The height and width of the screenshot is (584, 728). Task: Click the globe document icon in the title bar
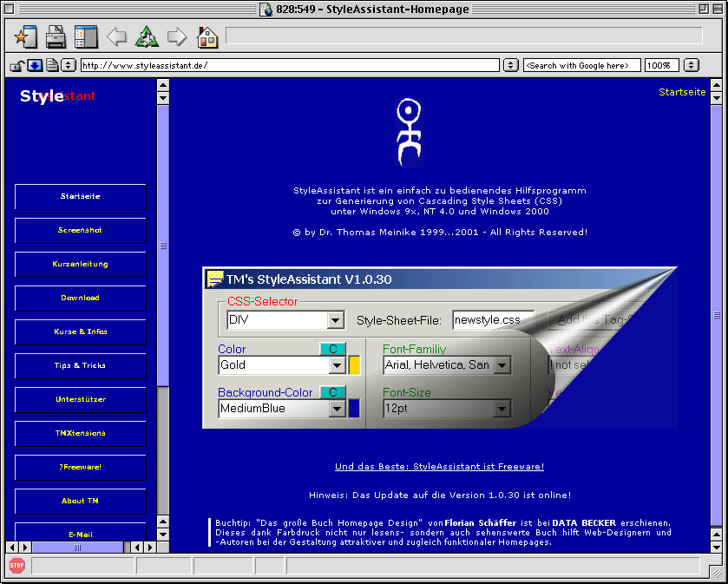pyautogui.click(x=266, y=9)
